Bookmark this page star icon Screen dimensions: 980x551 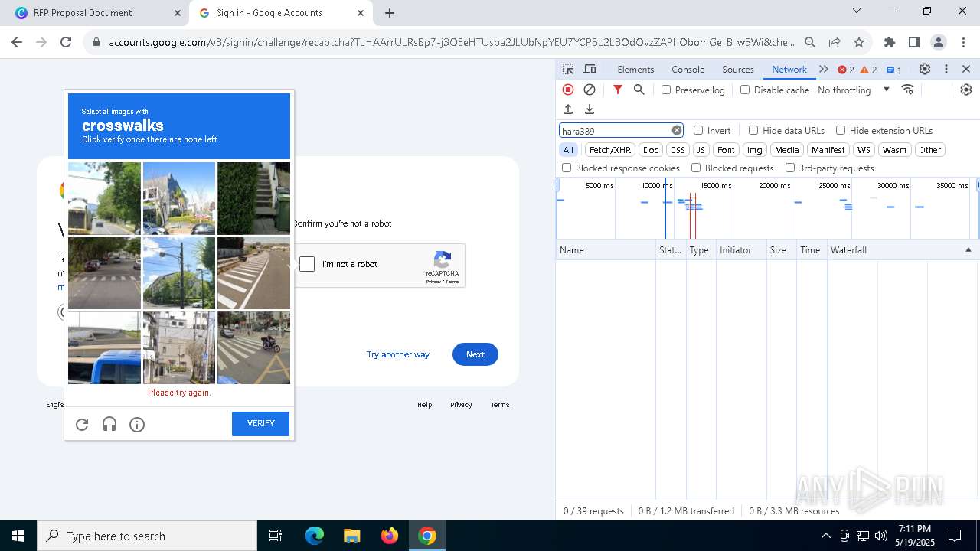point(859,42)
